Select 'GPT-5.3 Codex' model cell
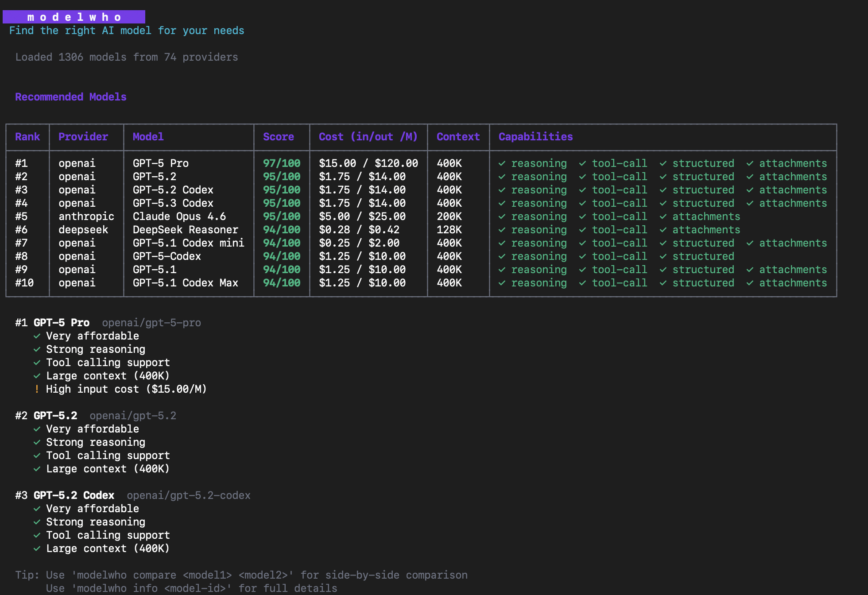 (x=173, y=203)
